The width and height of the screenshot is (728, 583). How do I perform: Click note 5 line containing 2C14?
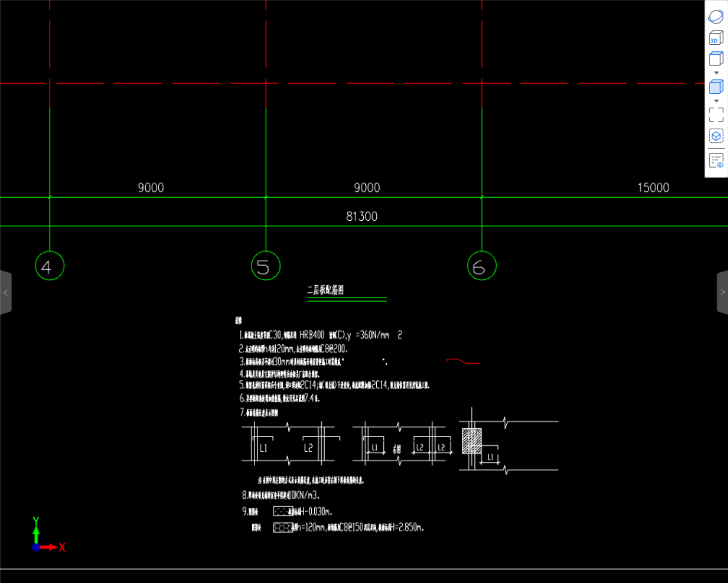tap(334, 385)
